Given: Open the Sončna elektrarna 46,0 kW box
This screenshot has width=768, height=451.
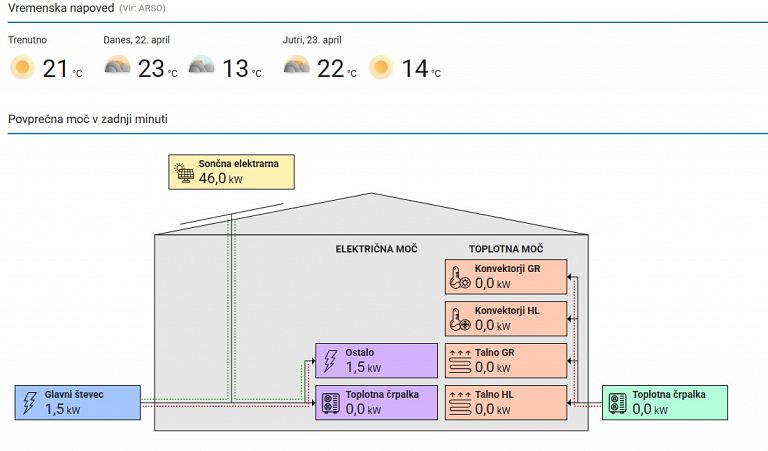Looking at the screenshot, I should click(231, 172).
